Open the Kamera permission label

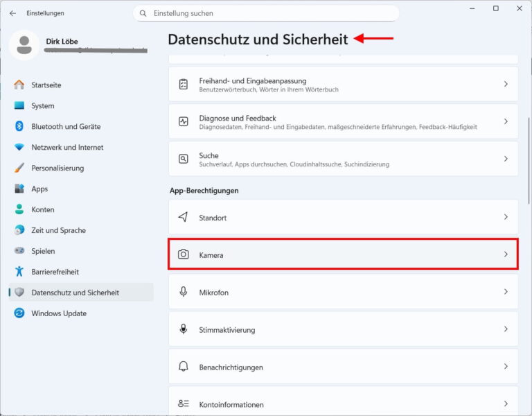point(211,255)
